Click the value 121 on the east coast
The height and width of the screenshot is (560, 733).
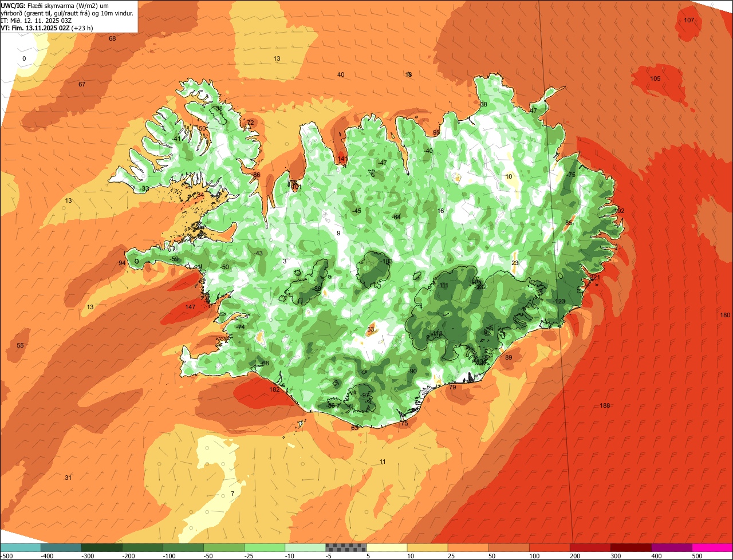(596, 277)
